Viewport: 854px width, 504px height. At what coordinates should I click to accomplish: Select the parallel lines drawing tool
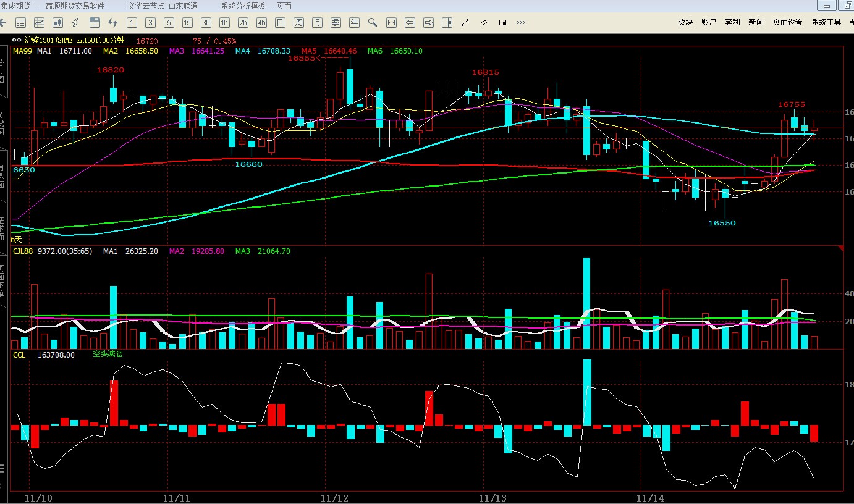pos(484,23)
